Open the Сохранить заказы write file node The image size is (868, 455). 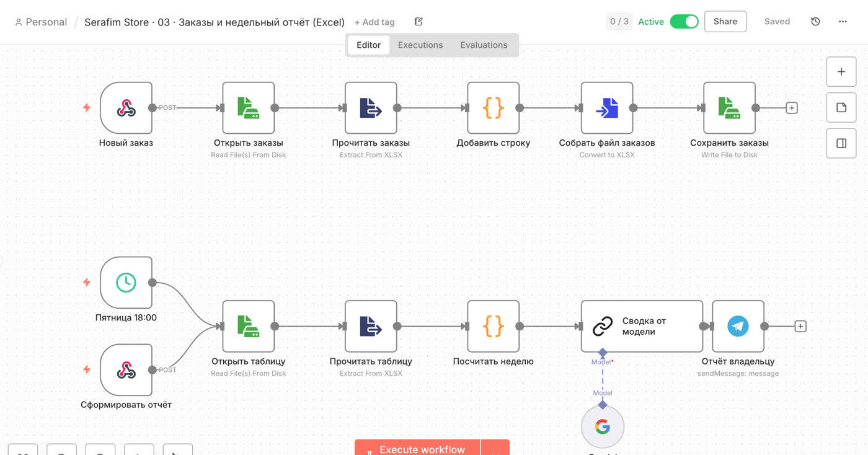click(x=729, y=108)
